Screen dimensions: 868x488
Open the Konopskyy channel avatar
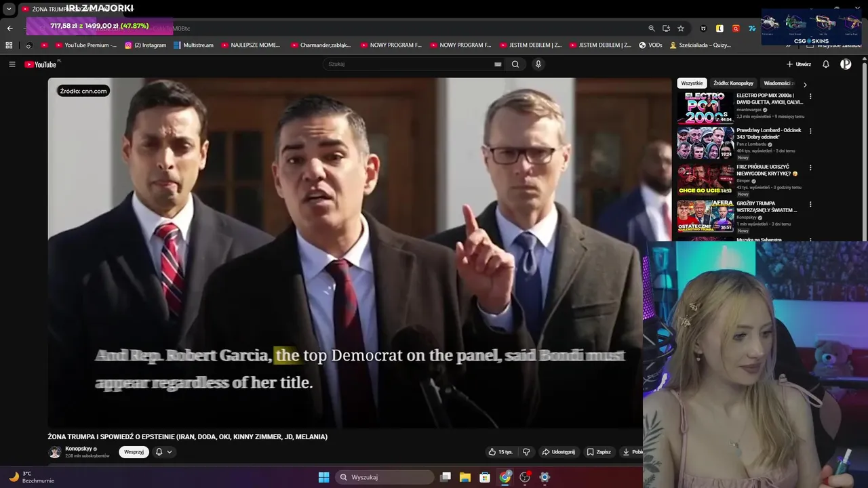[55, 452]
